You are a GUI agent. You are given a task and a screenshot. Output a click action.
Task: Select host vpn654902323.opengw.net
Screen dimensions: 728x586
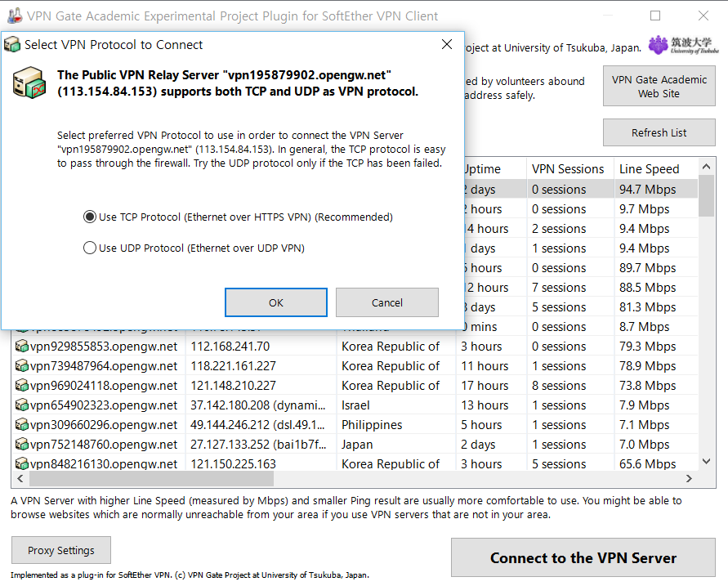tap(104, 405)
